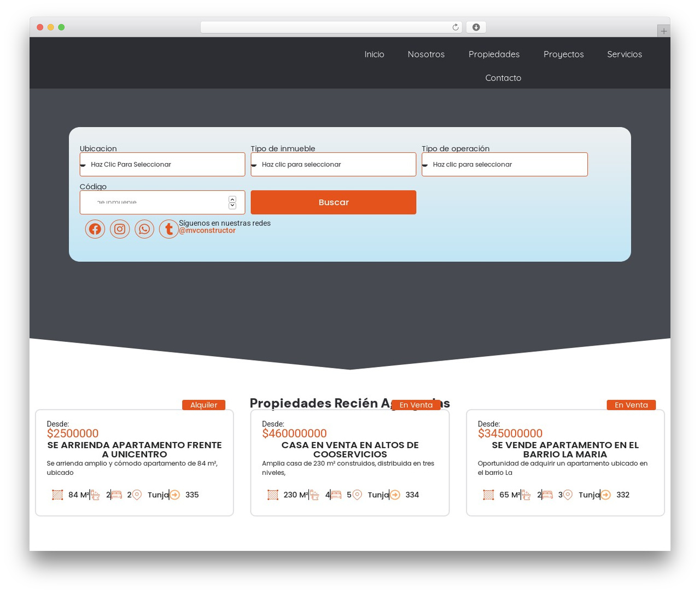The height and width of the screenshot is (593, 700).
Task: Click area icon next to 230 M²
Action: point(273,495)
